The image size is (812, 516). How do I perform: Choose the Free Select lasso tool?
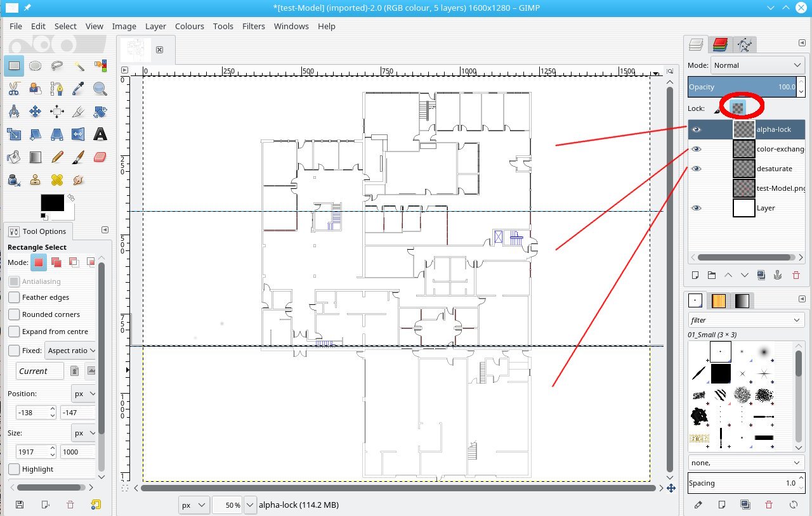(57, 65)
